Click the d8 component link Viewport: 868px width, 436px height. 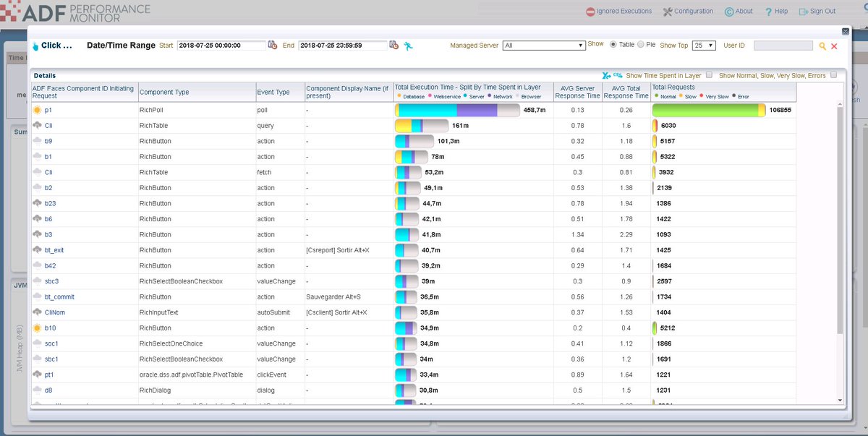[x=48, y=390]
